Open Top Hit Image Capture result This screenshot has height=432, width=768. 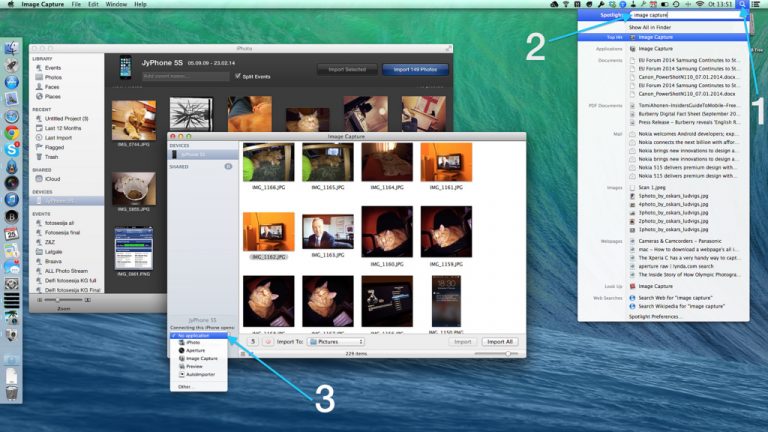663,37
